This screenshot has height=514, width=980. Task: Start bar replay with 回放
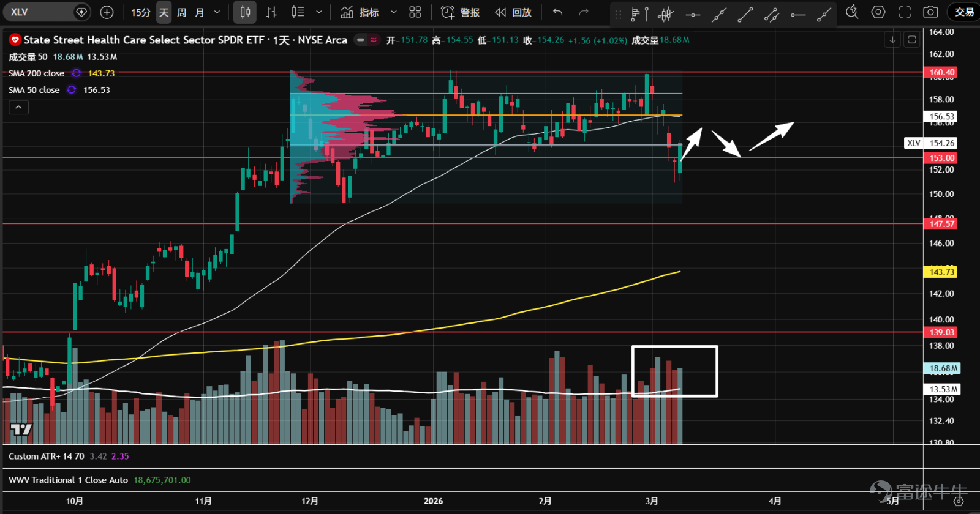tap(513, 12)
